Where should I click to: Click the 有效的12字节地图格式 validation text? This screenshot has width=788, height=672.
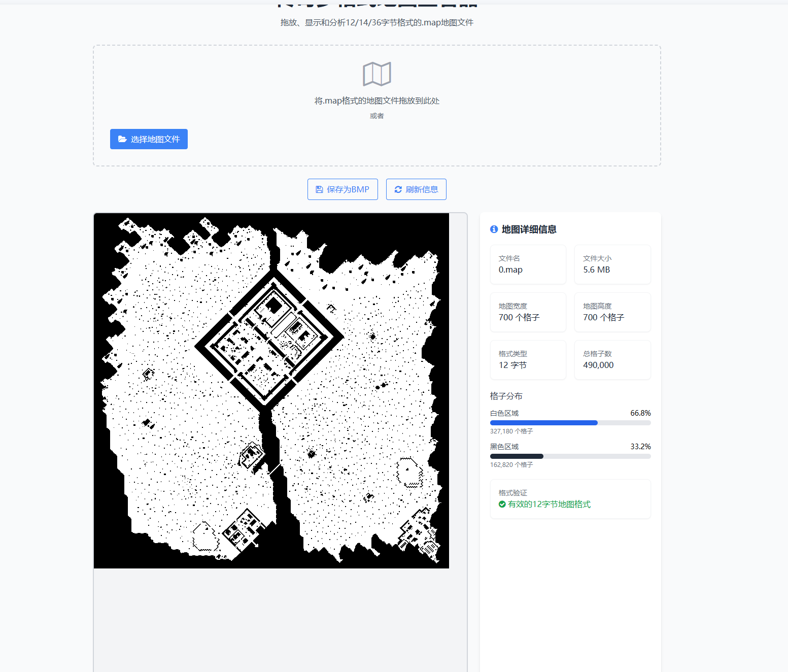[x=549, y=504]
